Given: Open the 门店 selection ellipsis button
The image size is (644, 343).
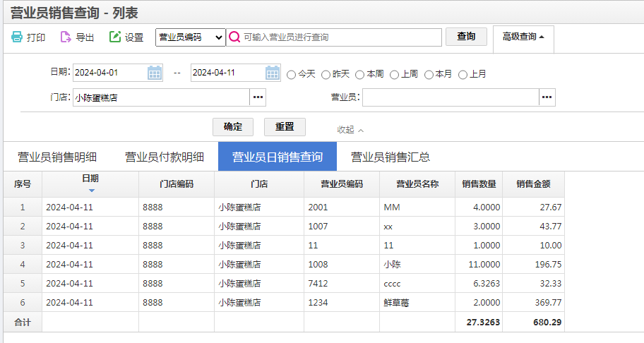Looking at the screenshot, I should click(x=258, y=97).
